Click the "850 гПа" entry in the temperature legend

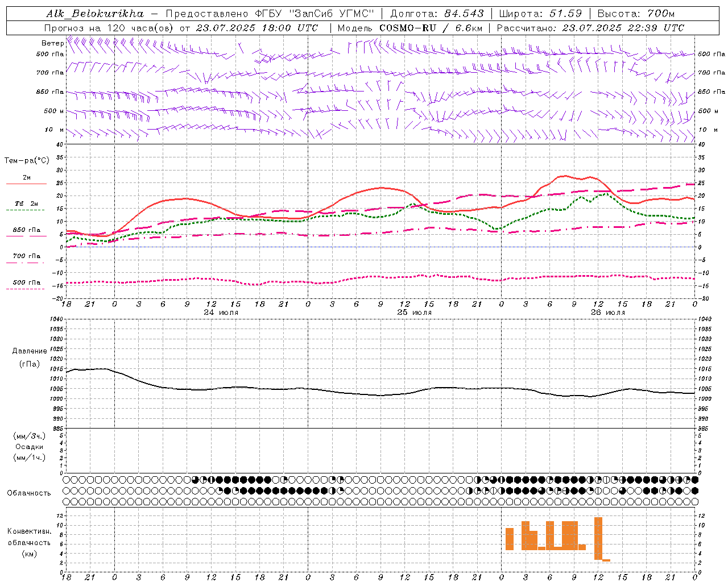tap(26, 230)
